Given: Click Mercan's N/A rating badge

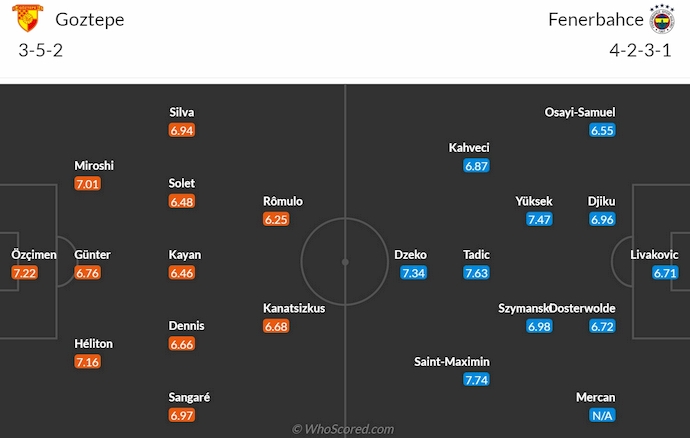Looking at the screenshot, I should click(x=602, y=416).
